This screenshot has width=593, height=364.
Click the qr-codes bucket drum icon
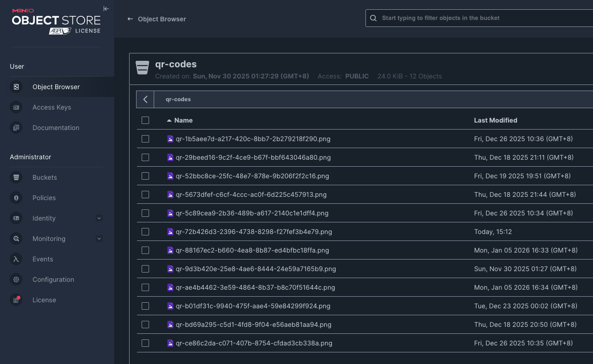(142, 68)
